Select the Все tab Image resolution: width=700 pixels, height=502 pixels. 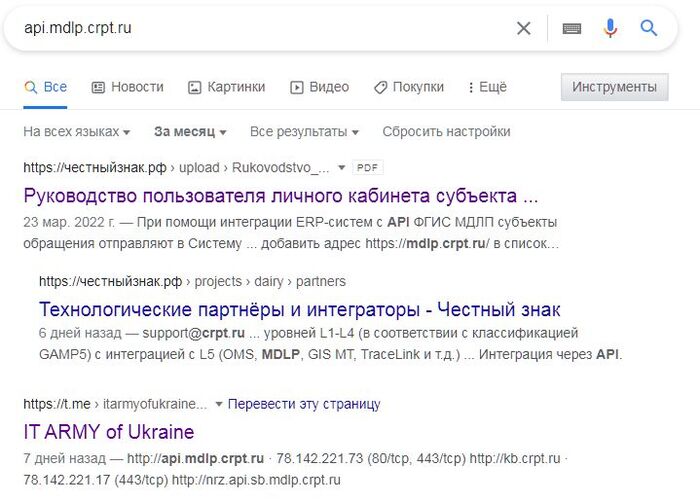click(x=45, y=87)
